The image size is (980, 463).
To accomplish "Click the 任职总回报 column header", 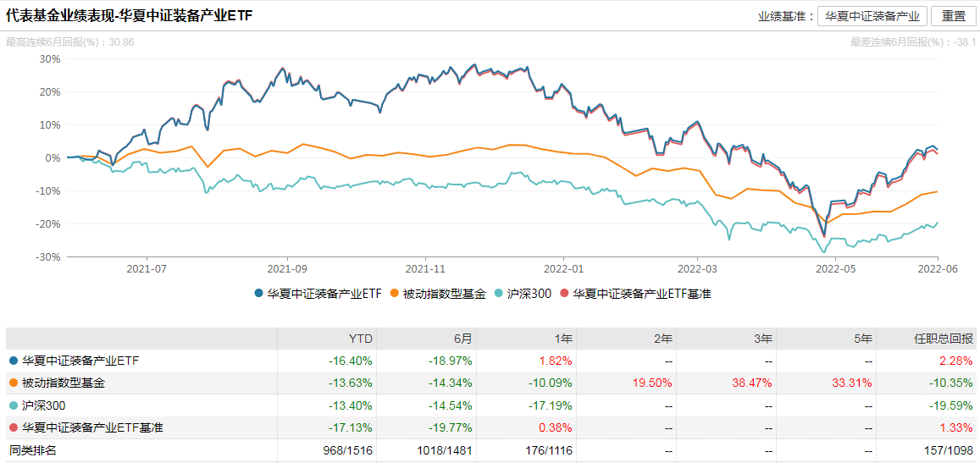I will pos(944,339).
